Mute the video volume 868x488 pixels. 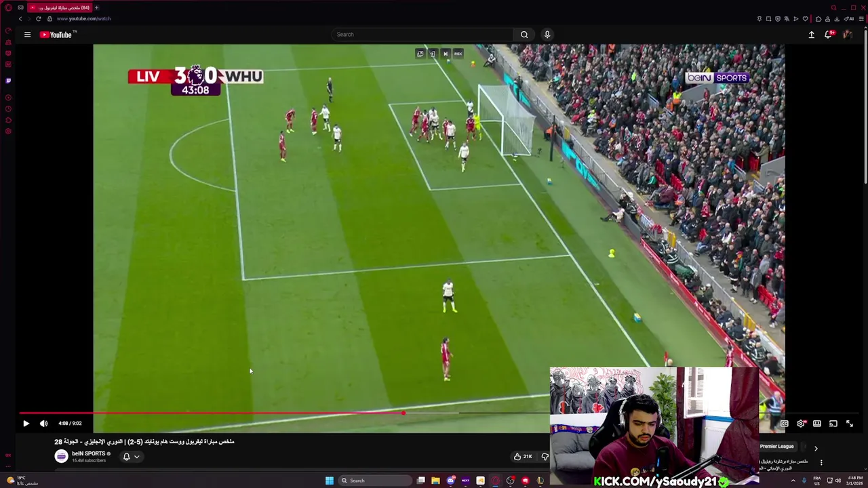(43, 424)
